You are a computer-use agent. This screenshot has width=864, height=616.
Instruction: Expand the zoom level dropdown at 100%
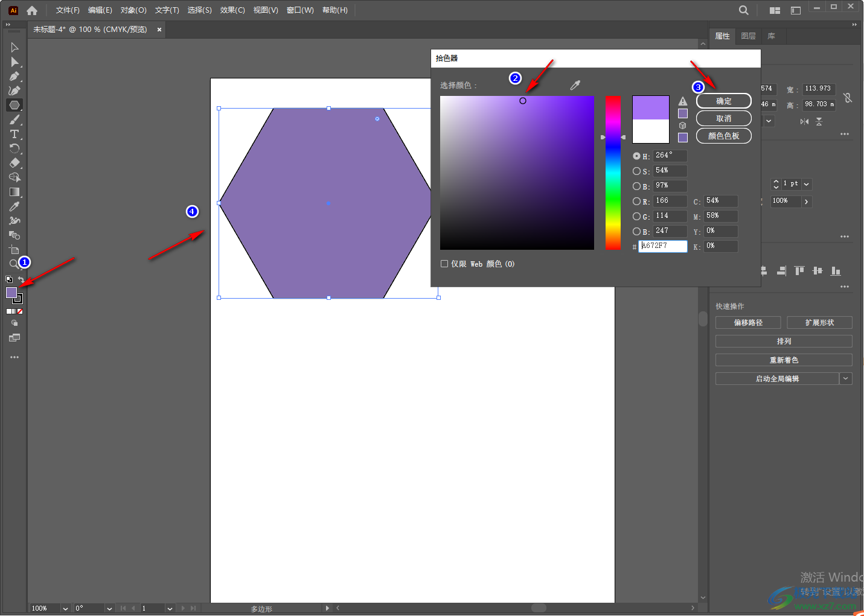click(65, 608)
